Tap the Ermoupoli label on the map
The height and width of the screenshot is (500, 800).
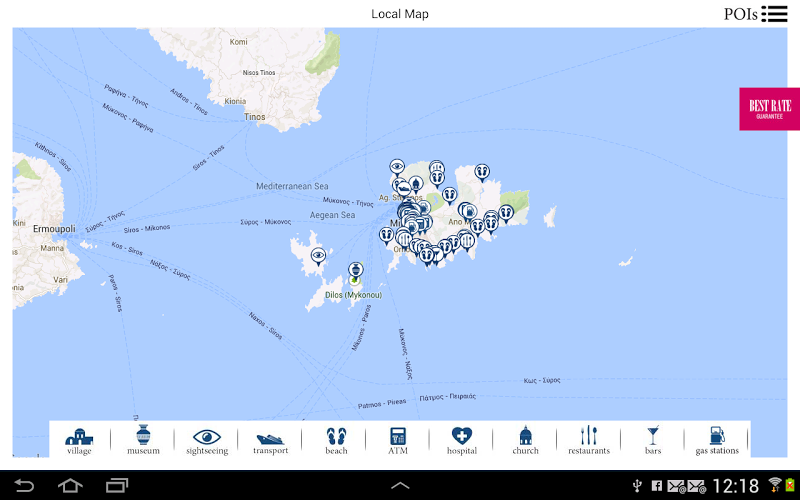coord(54,229)
